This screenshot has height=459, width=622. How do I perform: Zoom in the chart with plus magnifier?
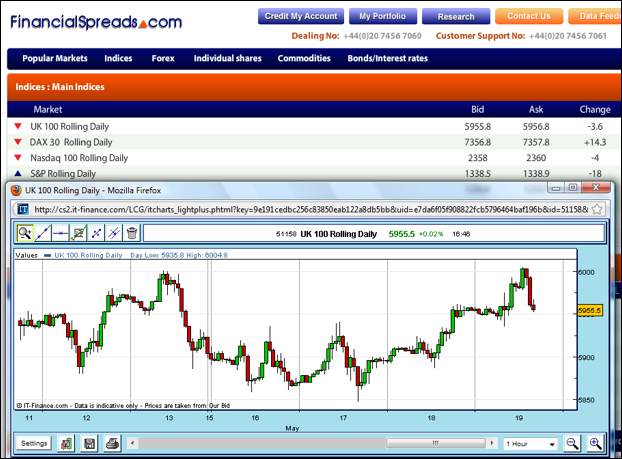(595, 444)
